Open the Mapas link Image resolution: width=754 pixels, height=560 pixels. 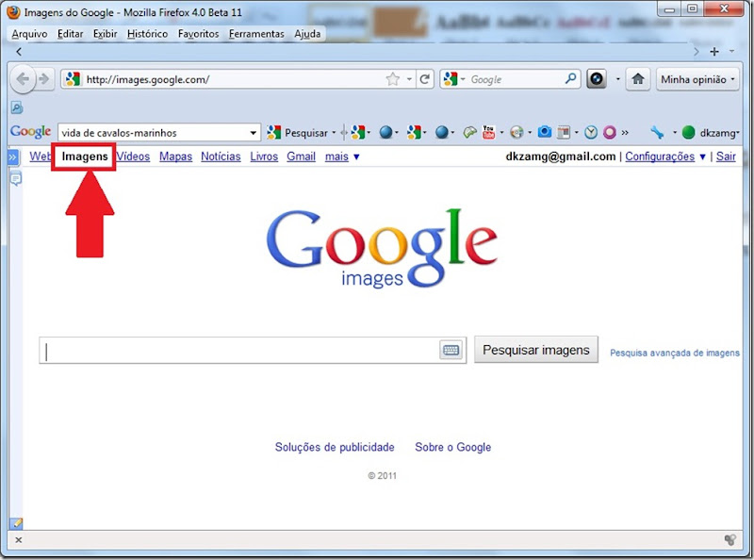coord(175,156)
